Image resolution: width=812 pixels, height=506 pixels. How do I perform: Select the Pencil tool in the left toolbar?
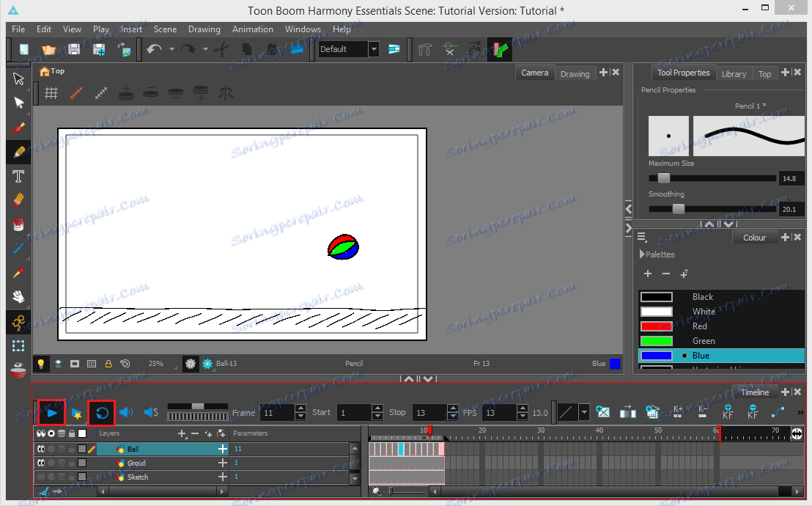point(19,152)
